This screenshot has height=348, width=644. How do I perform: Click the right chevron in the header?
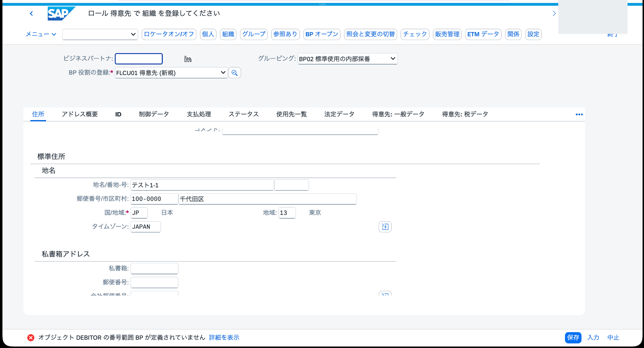554,13
